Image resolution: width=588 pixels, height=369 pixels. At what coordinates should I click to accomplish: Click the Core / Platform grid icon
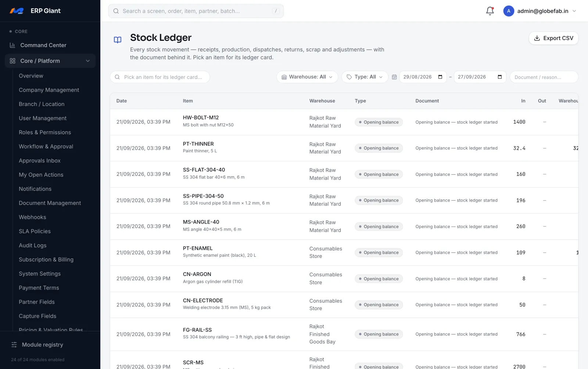click(x=12, y=61)
